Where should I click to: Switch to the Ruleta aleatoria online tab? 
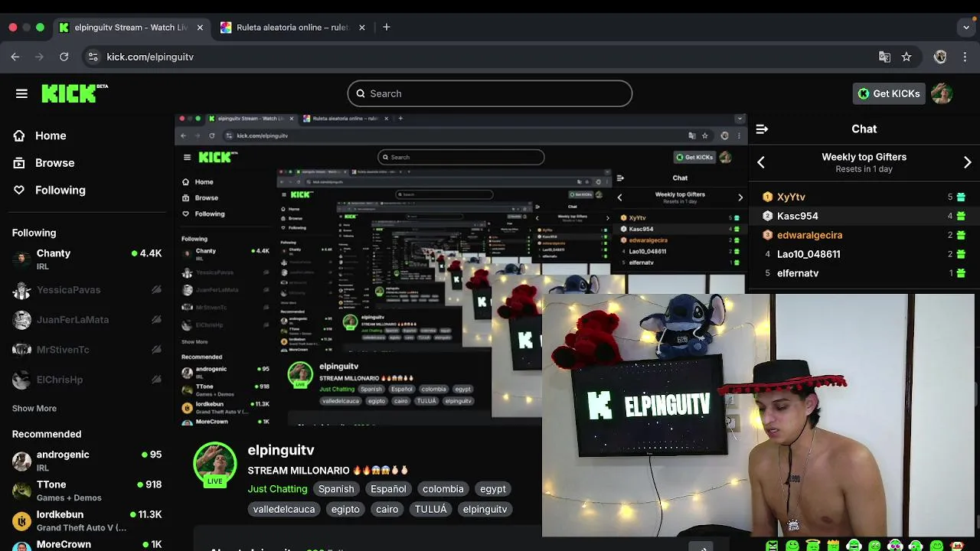click(292, 28)
